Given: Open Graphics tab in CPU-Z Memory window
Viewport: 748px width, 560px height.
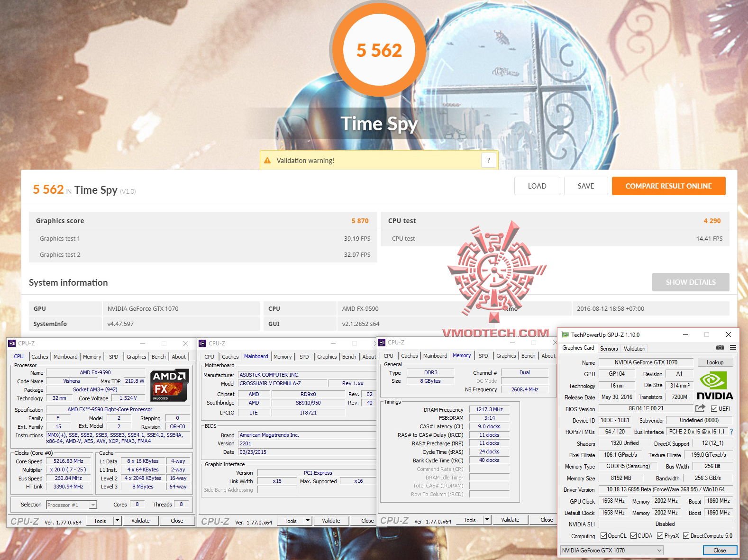Looking at the screenshot, I should click(x=506, y=356).
